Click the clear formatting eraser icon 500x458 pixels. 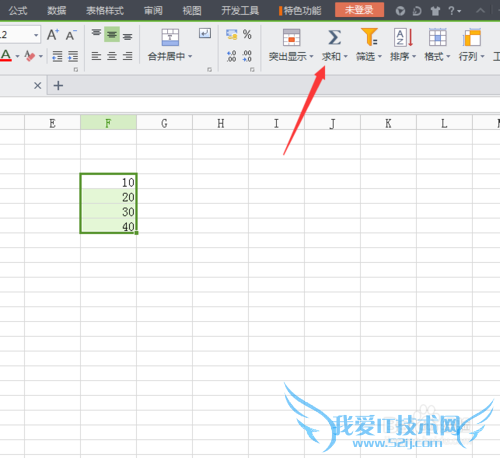(x=30, y=56)
